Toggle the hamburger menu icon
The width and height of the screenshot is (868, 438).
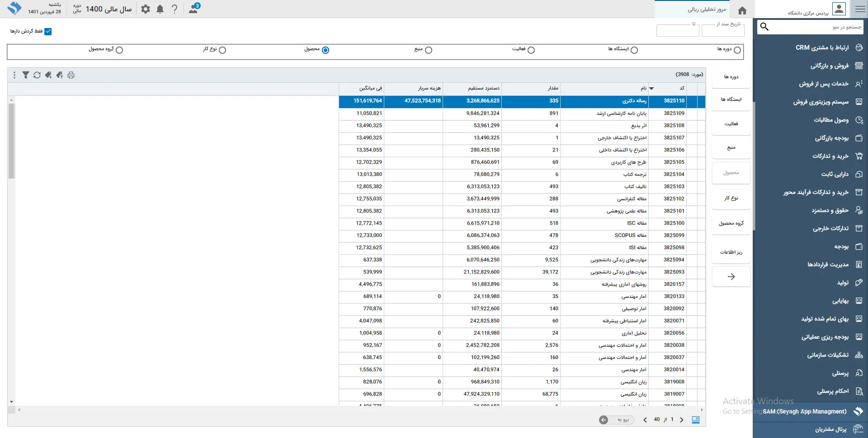click(x=860, y=9)
